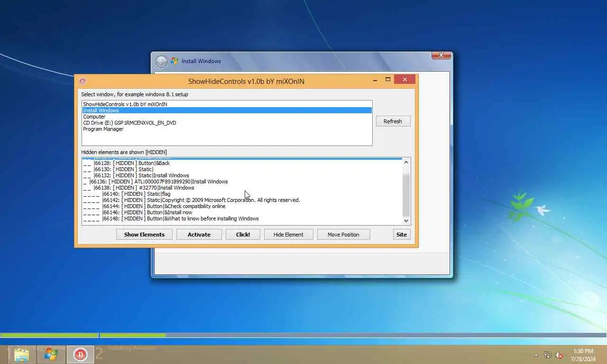Screen dimensions: 607x364
Task: Show hidden tray icons arrow
Action: 536,355
